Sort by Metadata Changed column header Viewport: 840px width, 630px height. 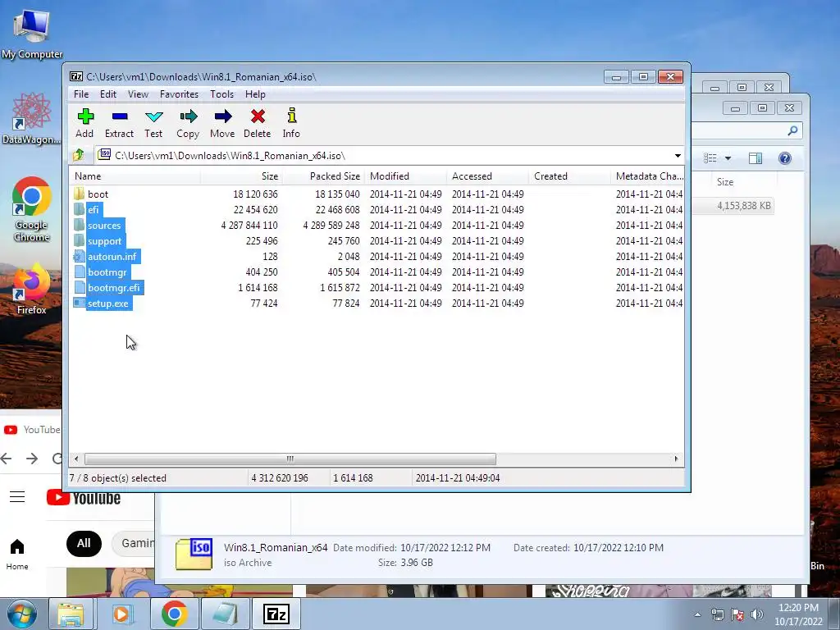[x=647, y=176]
